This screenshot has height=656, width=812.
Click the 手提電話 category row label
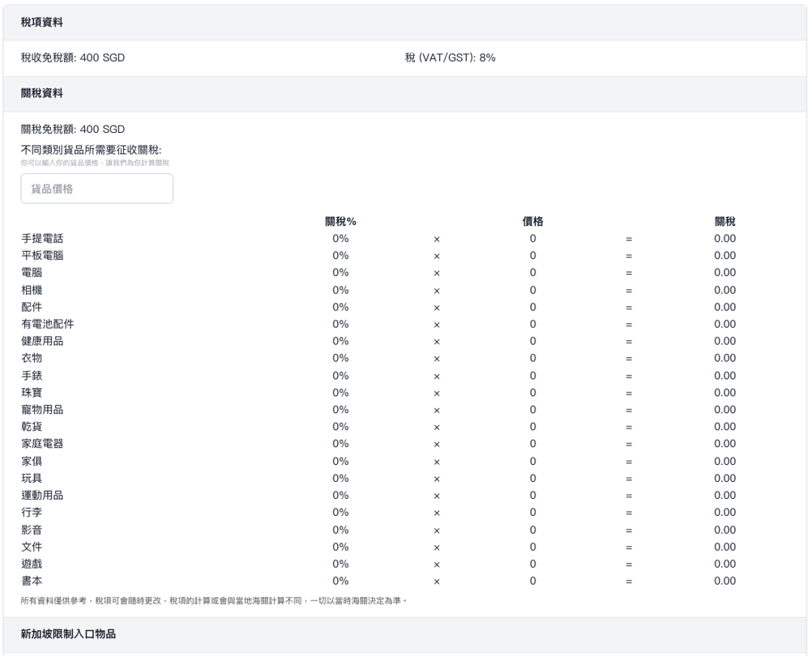pos(42,239)
